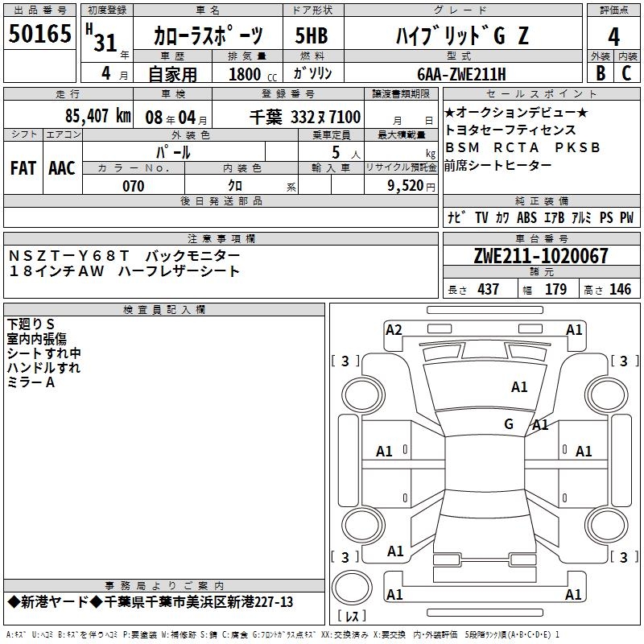This screenshot has height=644, width=644.
Task: Click exterior grade B
Action: [x=601, y=73]
